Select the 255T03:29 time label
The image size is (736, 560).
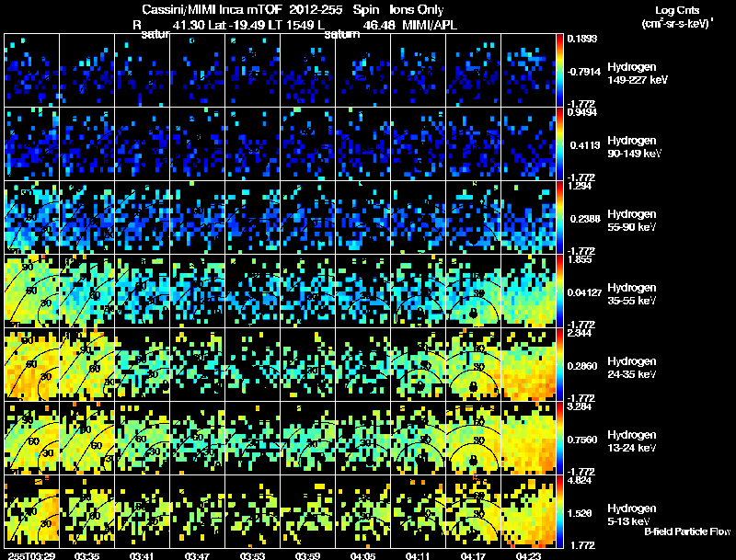(31, 556)
